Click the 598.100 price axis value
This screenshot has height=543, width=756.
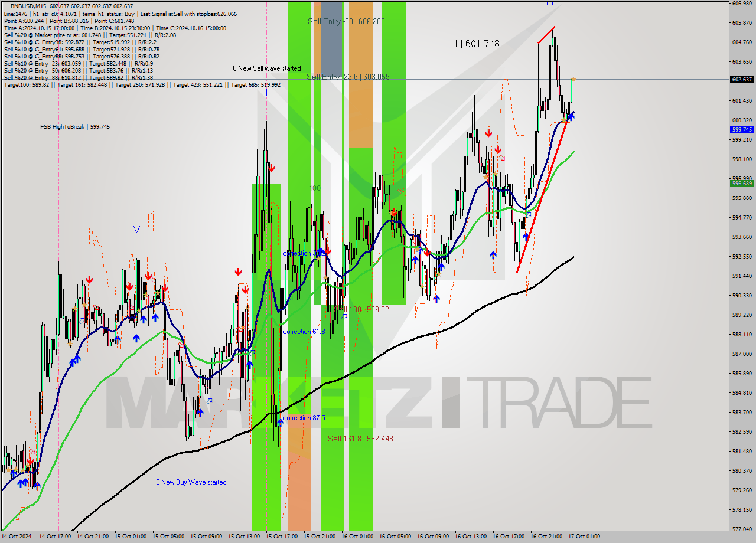(x=742, y=159)
